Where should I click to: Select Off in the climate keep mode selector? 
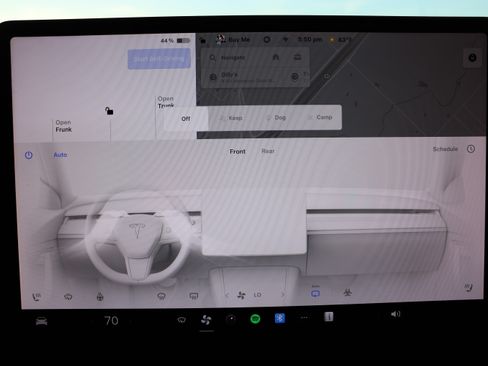(x=186, y=118)
